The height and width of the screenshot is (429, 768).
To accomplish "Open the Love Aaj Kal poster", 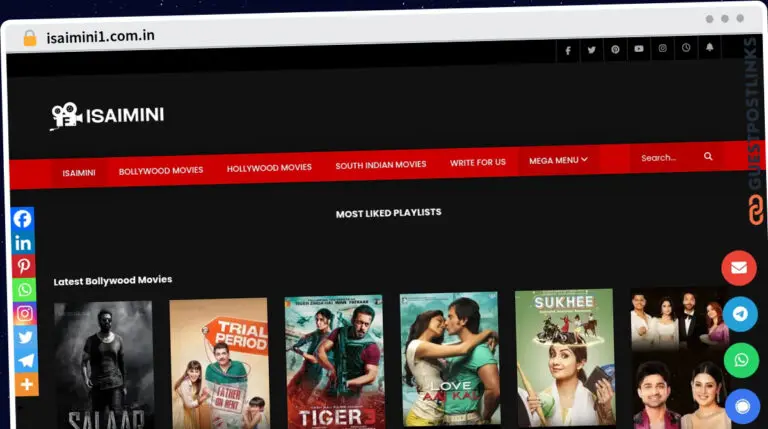I will (x=450, y=359).
